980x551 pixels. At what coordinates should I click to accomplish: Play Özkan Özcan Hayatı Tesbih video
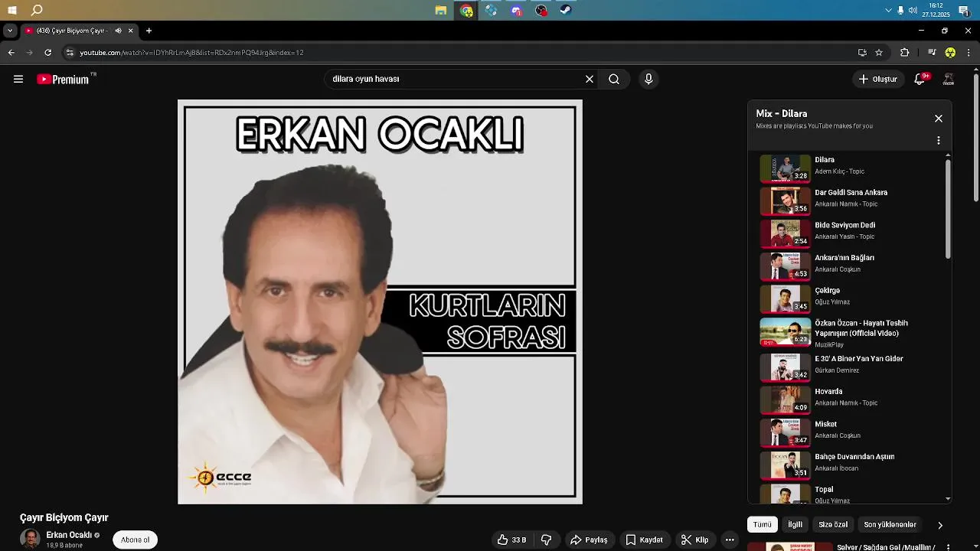tap(850, 333)
